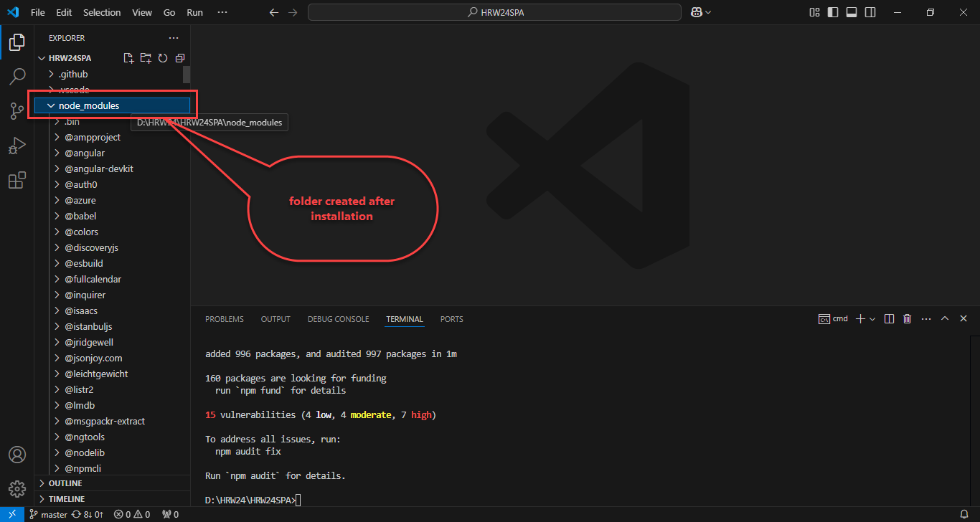980x522 pixels.
Task: Collapse all folders in Explorer
Action: click(180, 58)
